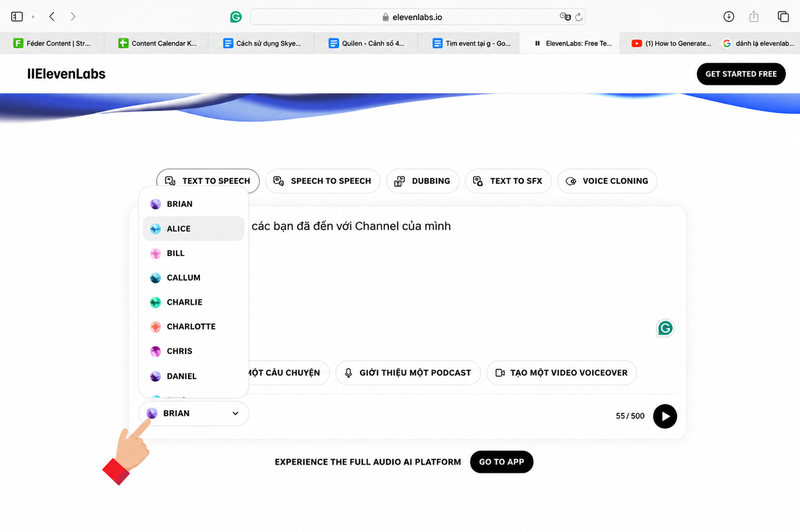Screen dimensions: 800x532
Task: Click the Grammarly badge in text box
Action: coord(665,328)
